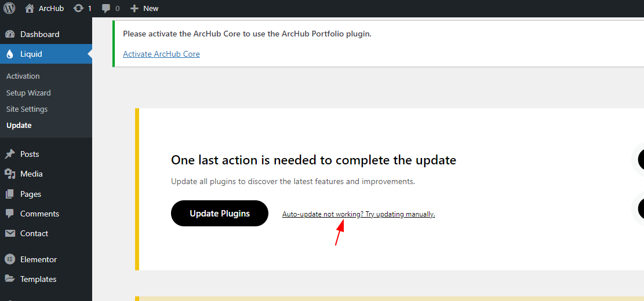Image resolution: width=644 pixels, height=301 pixels.
Task: Follow the Activate ArcHub Core link
Action: coord(161,54)
